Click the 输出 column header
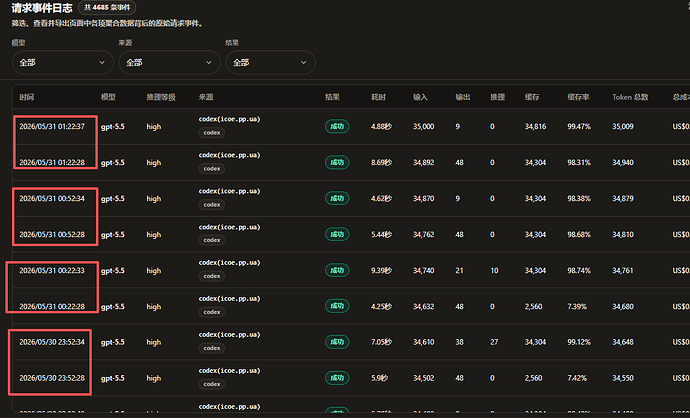Screen dimensions: 690x418 point(462,97)
